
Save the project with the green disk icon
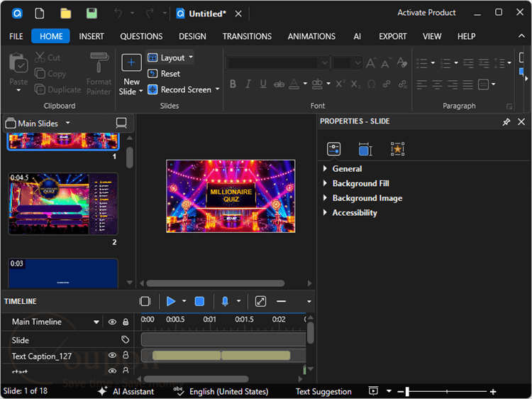pyautogui.click(x=92, y=13)
